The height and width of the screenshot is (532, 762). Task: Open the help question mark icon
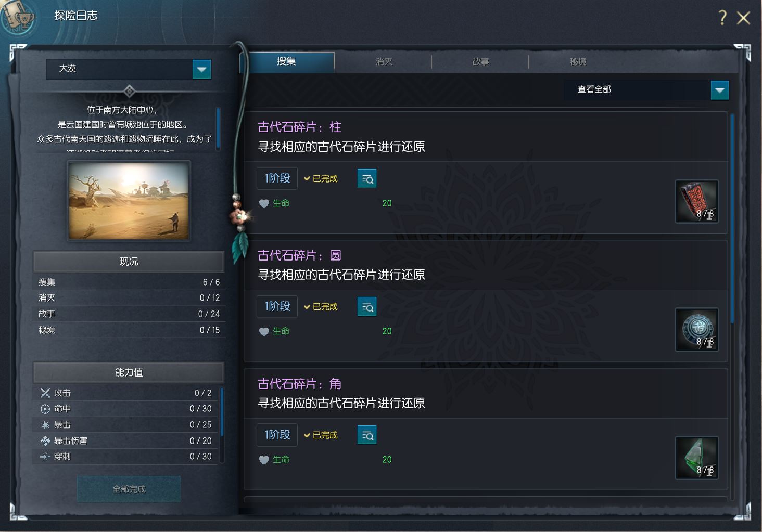(x=722, y=18)
